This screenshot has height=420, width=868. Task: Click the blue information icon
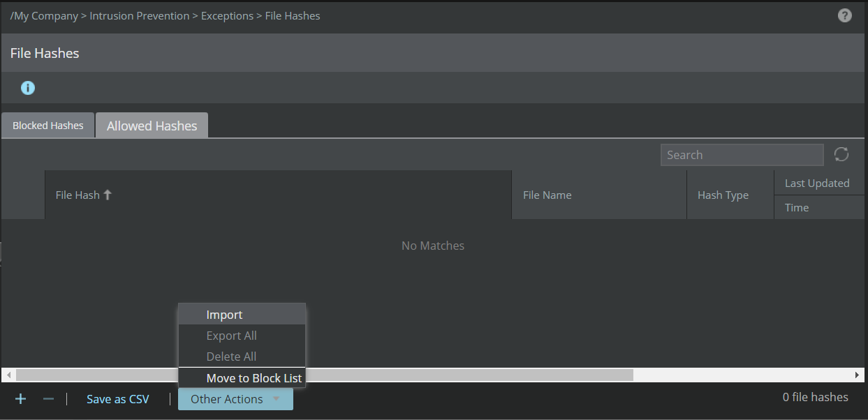click(28, 88)
